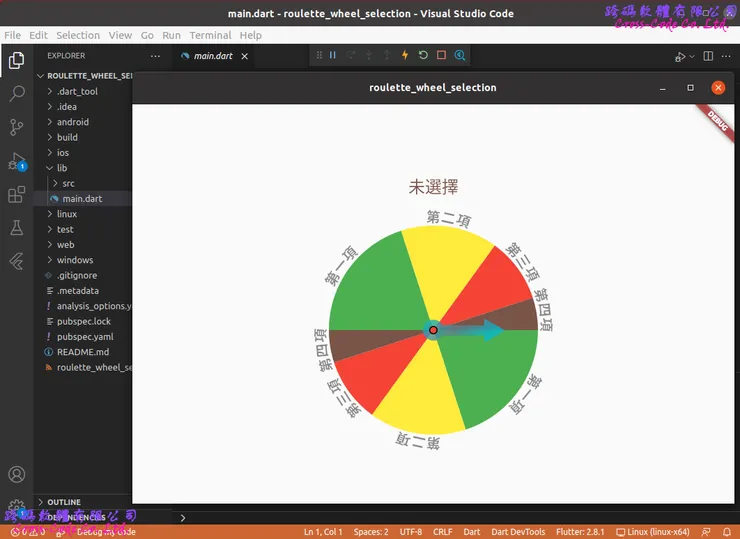The image size is (740, 539).
Task: Collapse the ROULETTE_WHEEL_SEL root folder
Action: 84,76
